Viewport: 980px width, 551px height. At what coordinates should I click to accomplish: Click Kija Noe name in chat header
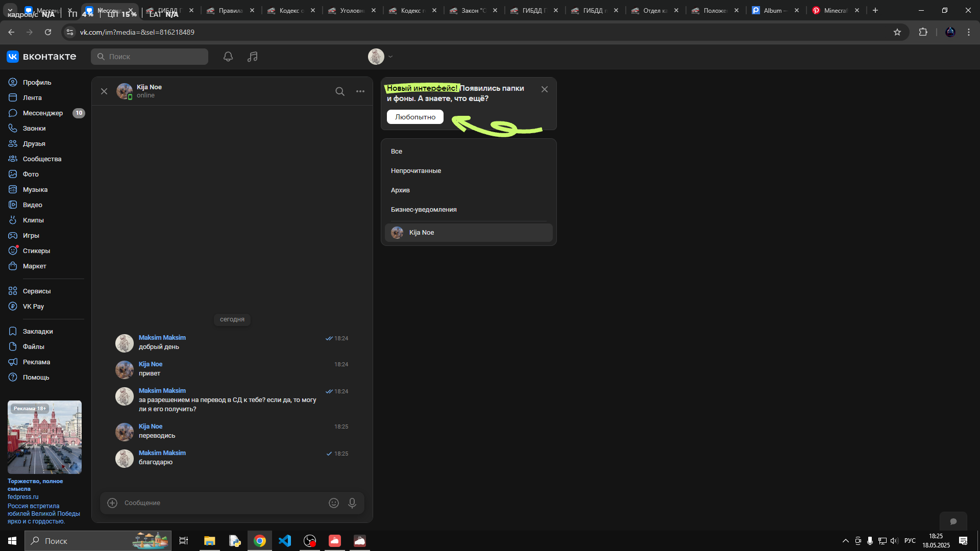click(149, 87)
